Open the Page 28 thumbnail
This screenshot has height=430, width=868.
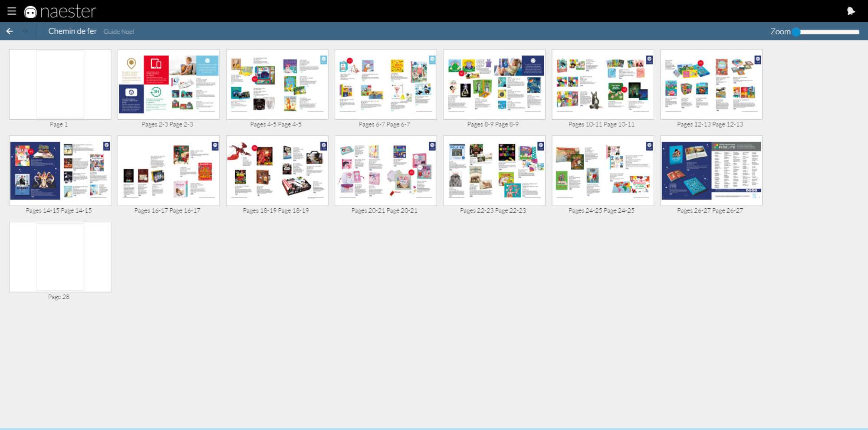(x=60, y=257)
